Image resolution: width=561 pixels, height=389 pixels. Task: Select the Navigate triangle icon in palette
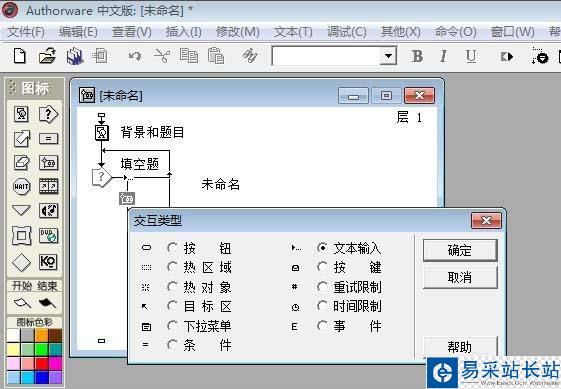pyautogui.click(x=21, y=210)
